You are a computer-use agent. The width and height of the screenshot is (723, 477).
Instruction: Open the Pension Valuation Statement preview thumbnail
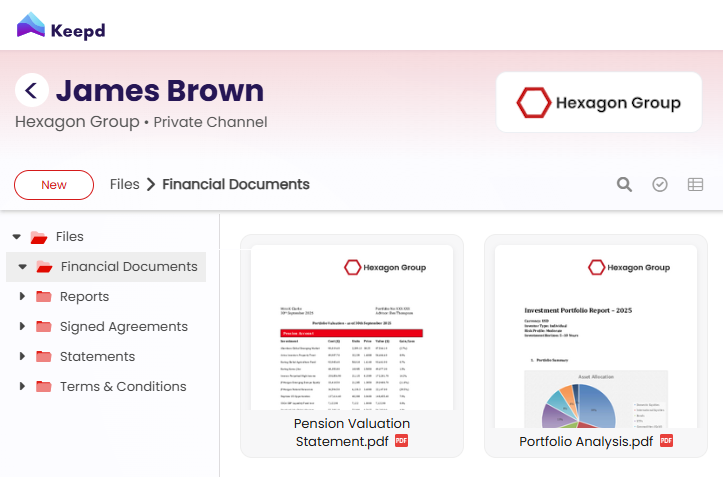(352, 328)
